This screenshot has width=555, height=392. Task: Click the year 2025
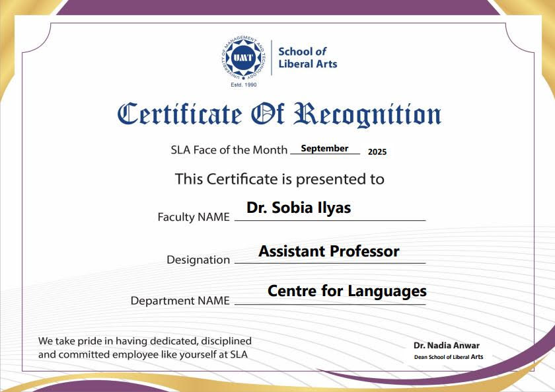point(377,151)
